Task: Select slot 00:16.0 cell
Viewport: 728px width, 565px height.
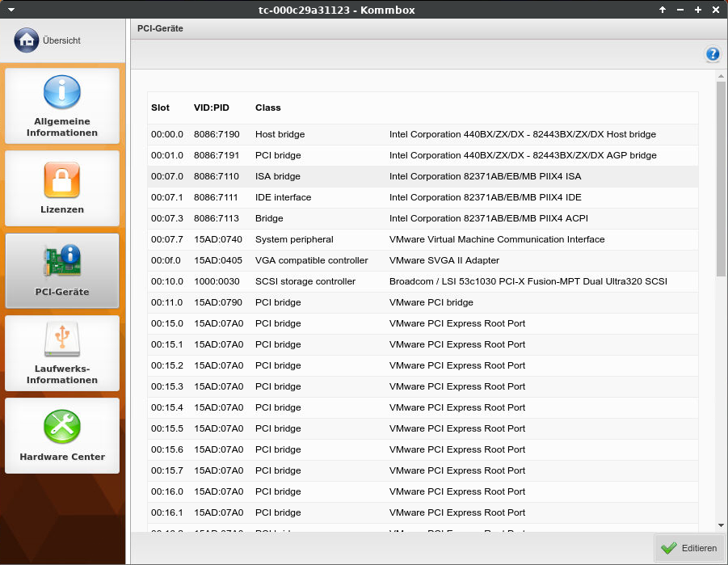Action: [167, 491]
